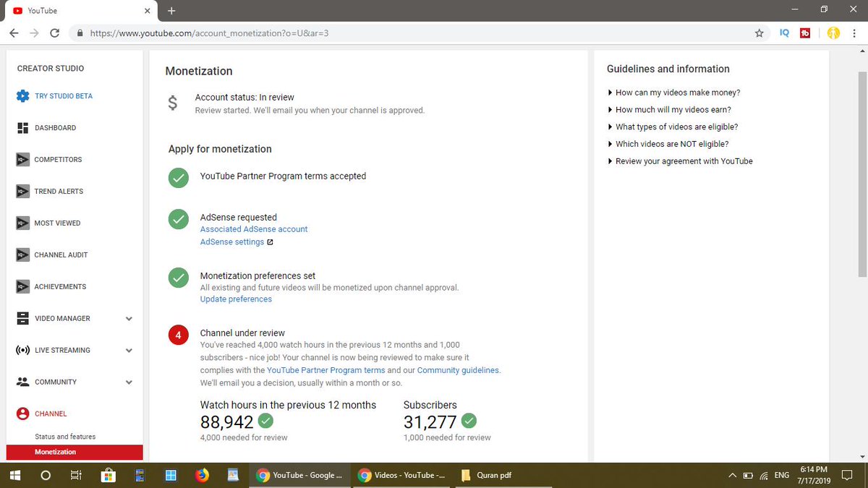Viewport: 868px width, 488px height.
Task: Open the Chrome profile avatar
Action: click(833, 33)
